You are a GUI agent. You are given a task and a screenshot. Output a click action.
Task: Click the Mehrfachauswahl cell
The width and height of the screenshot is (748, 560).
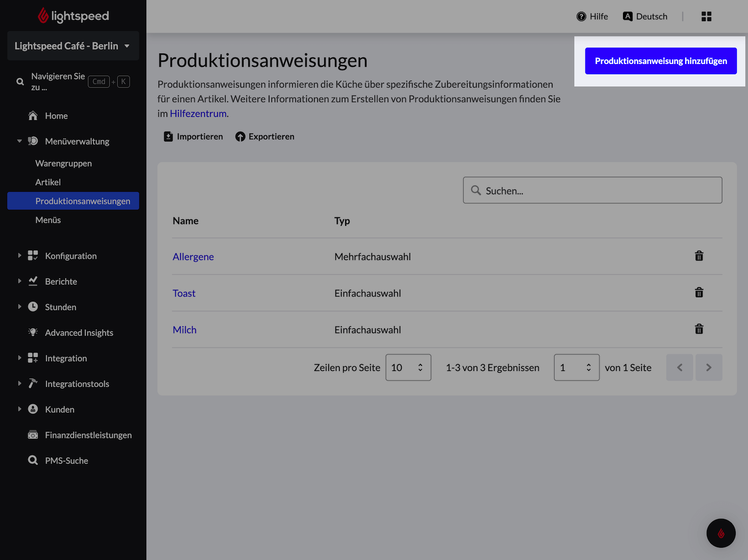click(x=372, y=257)
